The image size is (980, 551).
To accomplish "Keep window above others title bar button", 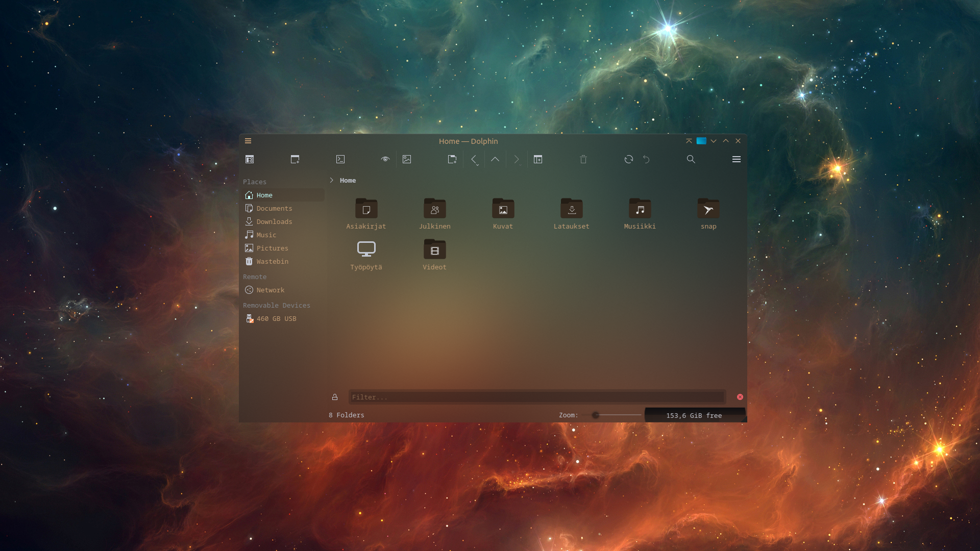I will (689, 141).
